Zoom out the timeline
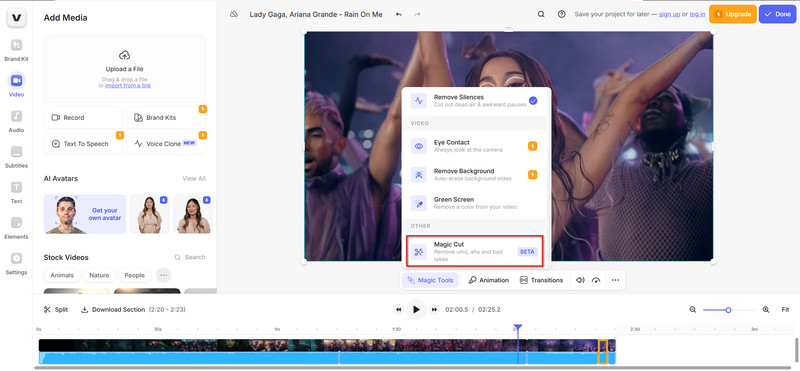 [x=692, y=310]
